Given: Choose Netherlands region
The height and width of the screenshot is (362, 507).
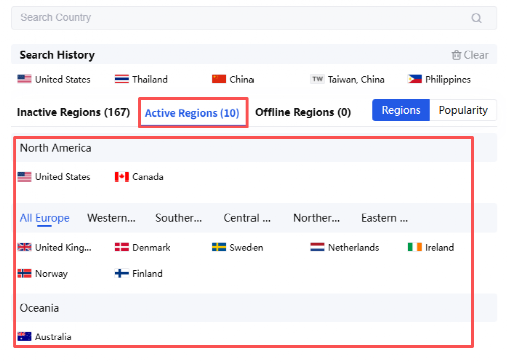Looking at the screenshot, I should click(345, 247).
